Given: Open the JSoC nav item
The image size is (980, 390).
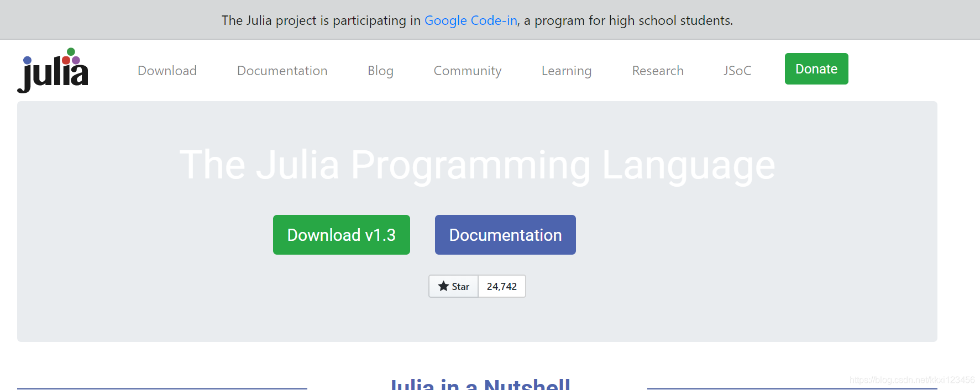Looking at the screenshot, I should point(737,71).
